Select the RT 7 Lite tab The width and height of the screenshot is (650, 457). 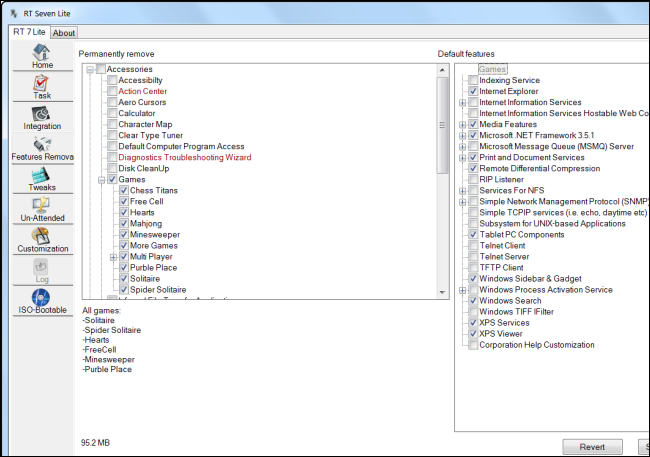pos(29,32)
